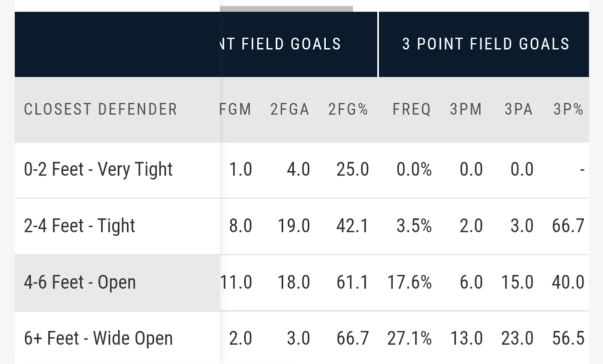
Task: Sort by the CLOSEST DEFENDER column header
Action: (x=101, y=109)
